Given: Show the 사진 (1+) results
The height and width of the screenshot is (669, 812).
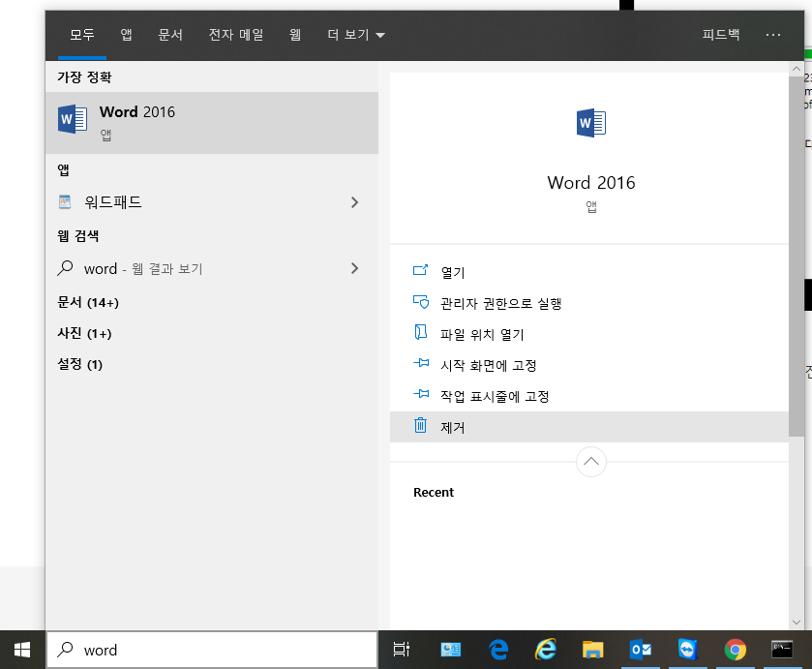Looking at the screenshot, I should coord(84,333).
